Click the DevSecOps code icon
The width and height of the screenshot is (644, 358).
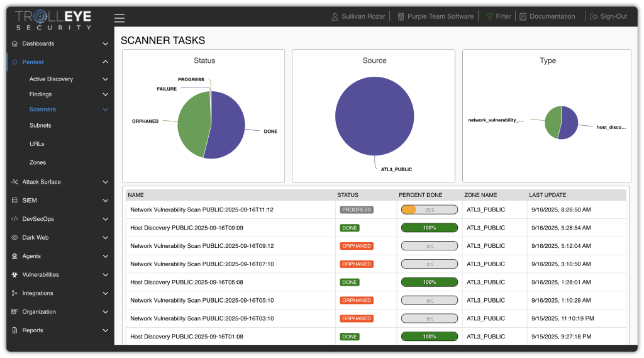(14, 219)
